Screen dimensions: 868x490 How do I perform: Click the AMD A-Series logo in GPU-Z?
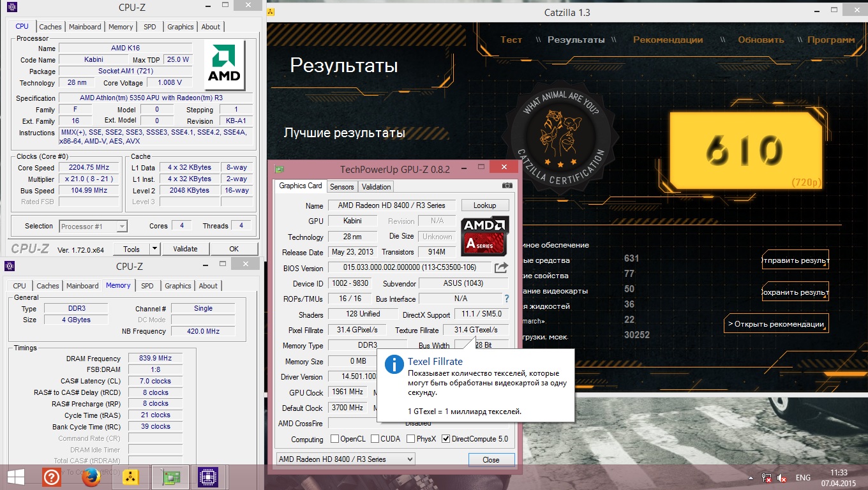[x=485, y=236]
